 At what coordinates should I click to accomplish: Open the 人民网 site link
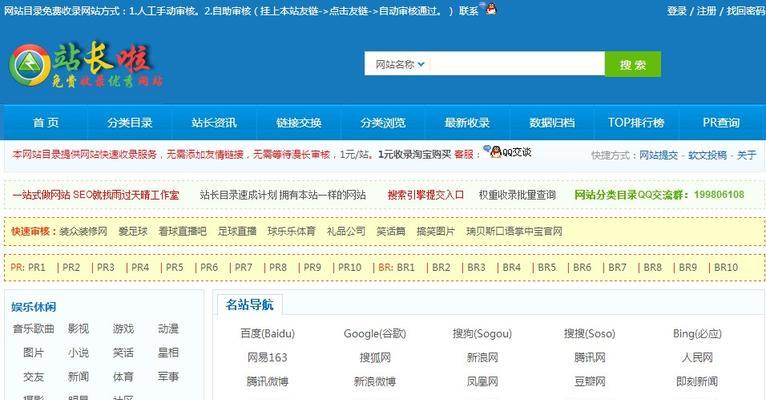697,358
